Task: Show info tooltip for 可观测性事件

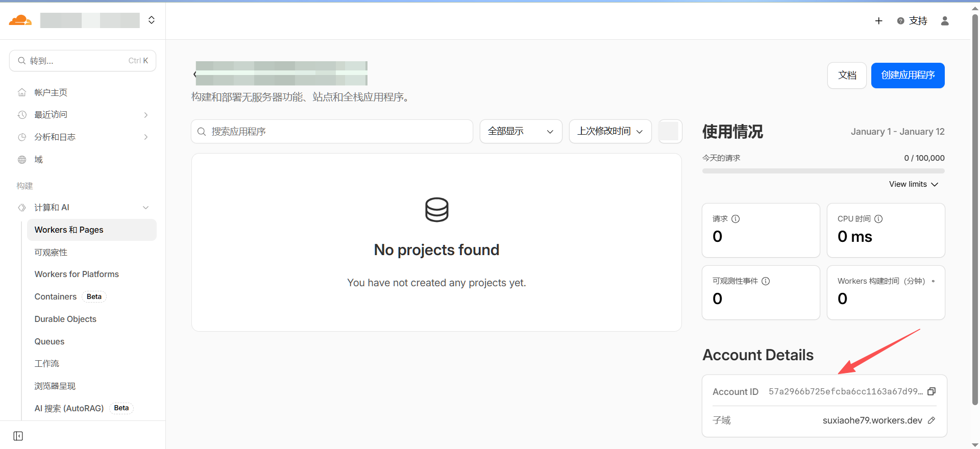Action: [766, 281]
